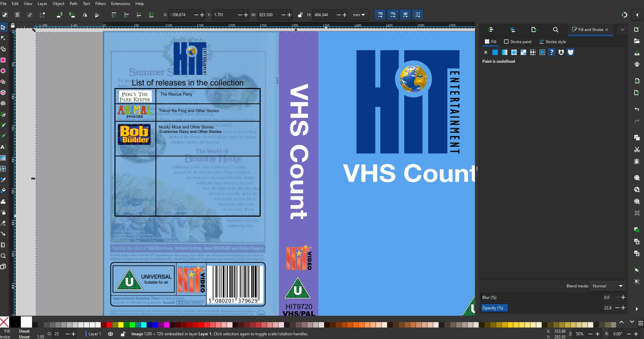Open the Export dialog tab icon

[534, 30]
